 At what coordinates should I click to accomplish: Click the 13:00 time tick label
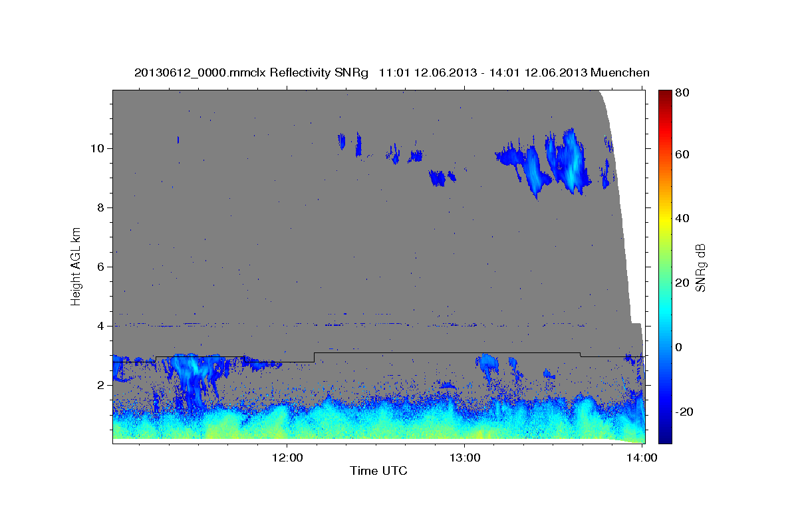[x=465, y=458]
